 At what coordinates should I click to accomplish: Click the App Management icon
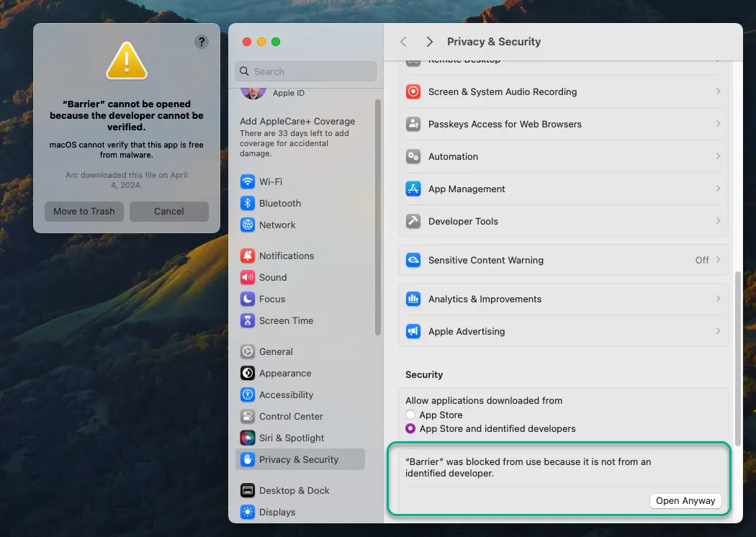coord(413,189)
